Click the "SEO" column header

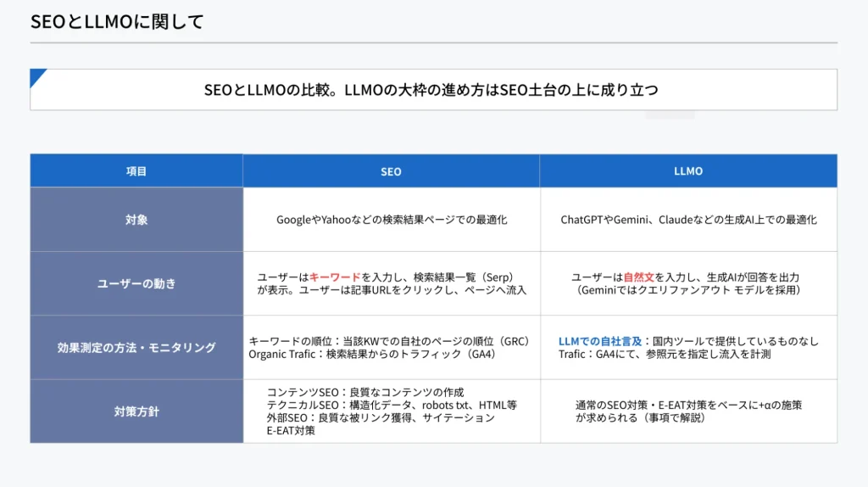391,171
